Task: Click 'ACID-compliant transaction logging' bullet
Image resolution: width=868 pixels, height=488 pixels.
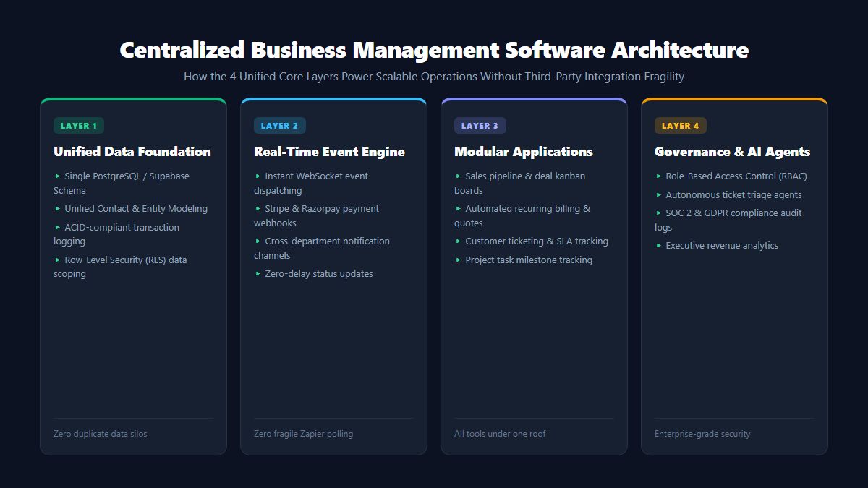Action: click(x=117, y=234)
